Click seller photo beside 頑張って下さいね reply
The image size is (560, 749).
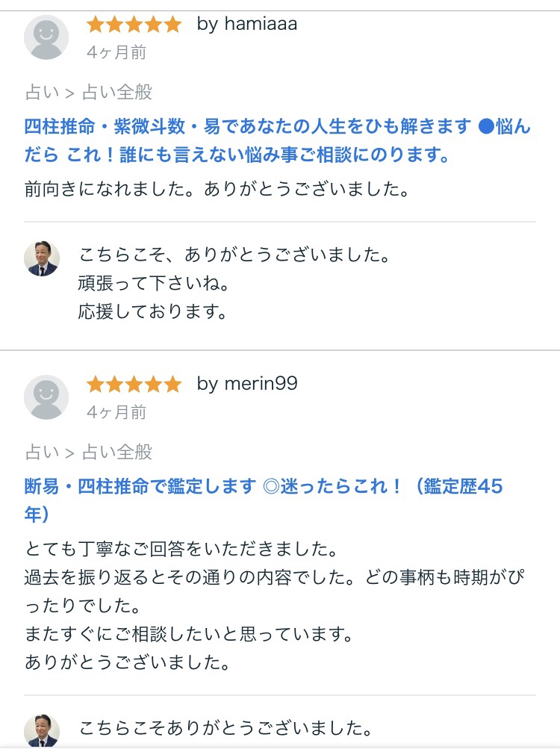pos(41,258)
